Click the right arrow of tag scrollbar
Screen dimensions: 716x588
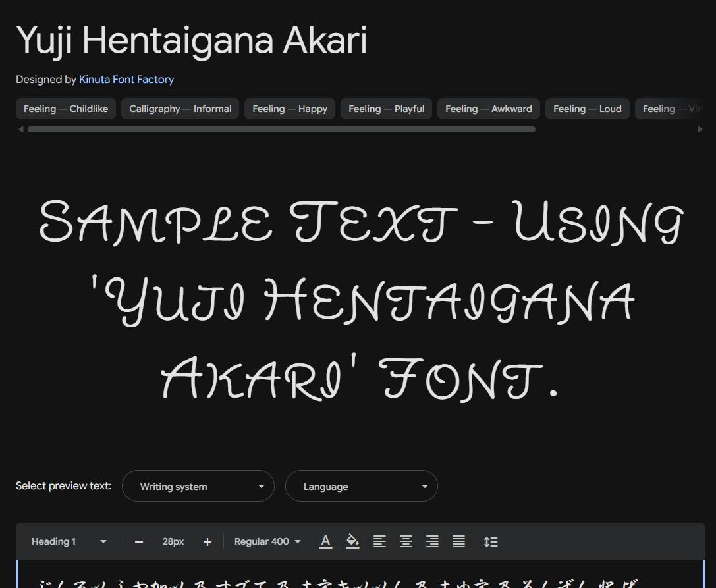(x=700, y=130)
